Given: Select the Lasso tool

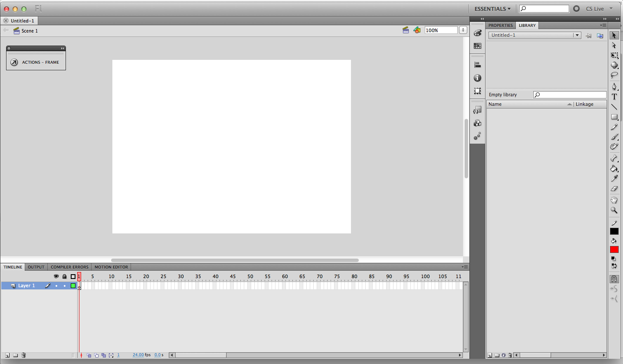Looking at the screenshot, I should tap(614, 75).
